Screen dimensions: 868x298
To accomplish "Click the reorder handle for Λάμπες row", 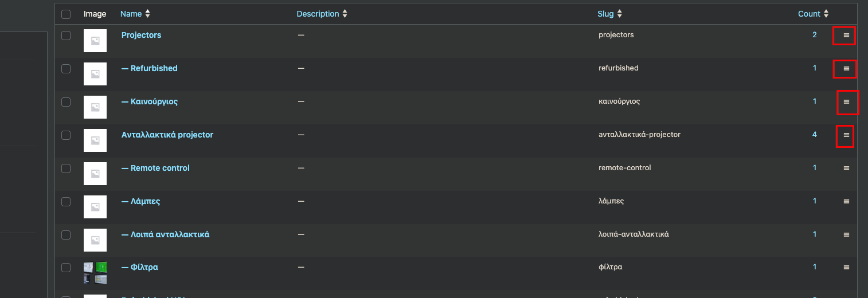I will (846, 202).
